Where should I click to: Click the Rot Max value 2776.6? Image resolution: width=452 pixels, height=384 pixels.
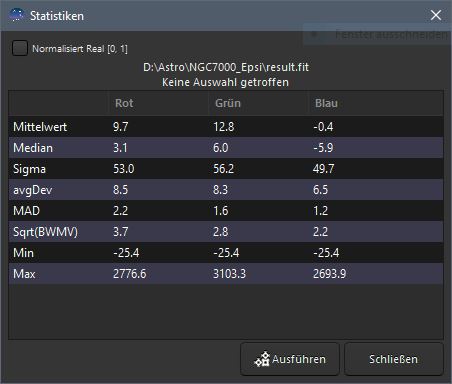pos(130,274)
